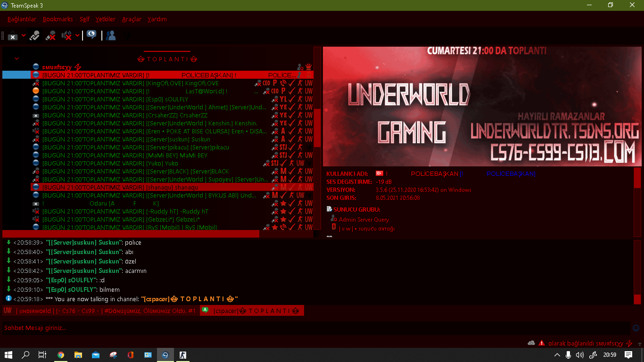Select the LasT@WorLd user row
644x362 pixels.
coord(172,91)
